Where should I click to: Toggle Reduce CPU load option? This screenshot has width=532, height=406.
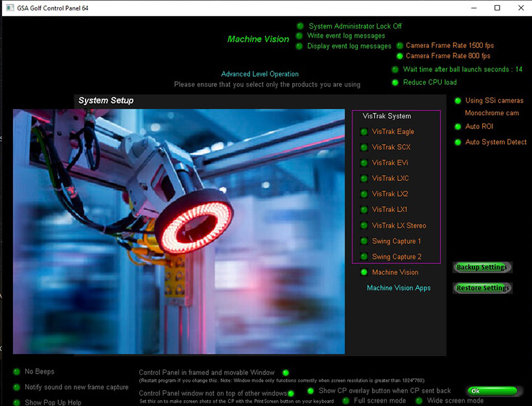coord(395,82)
